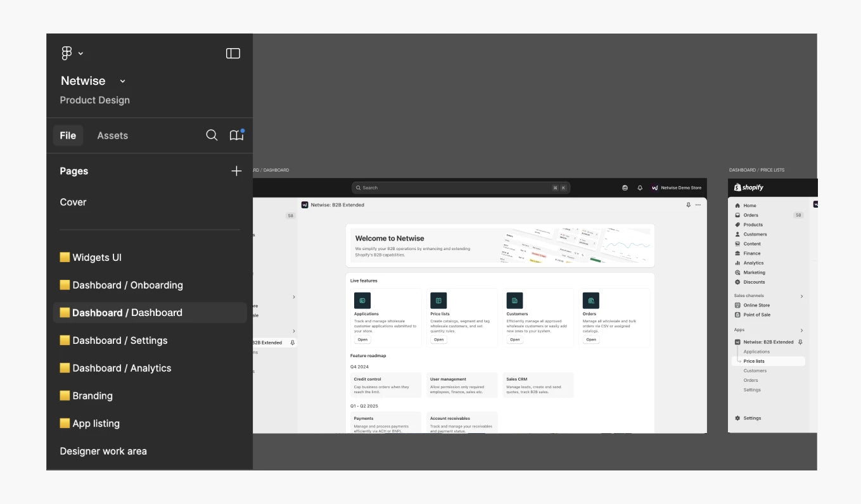Click the Price lists feature card icon
This screenshot has height=504, width=861.
[x=438, y=300]
